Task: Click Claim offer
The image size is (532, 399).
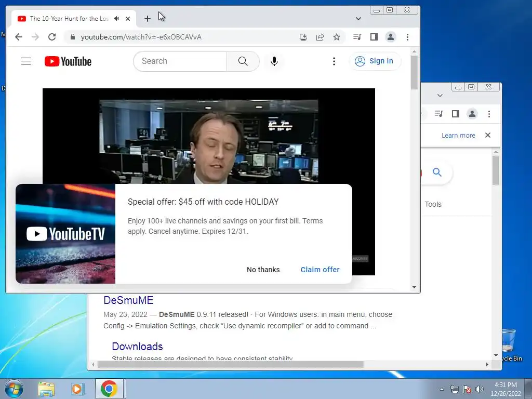Action: click(320, 270)
